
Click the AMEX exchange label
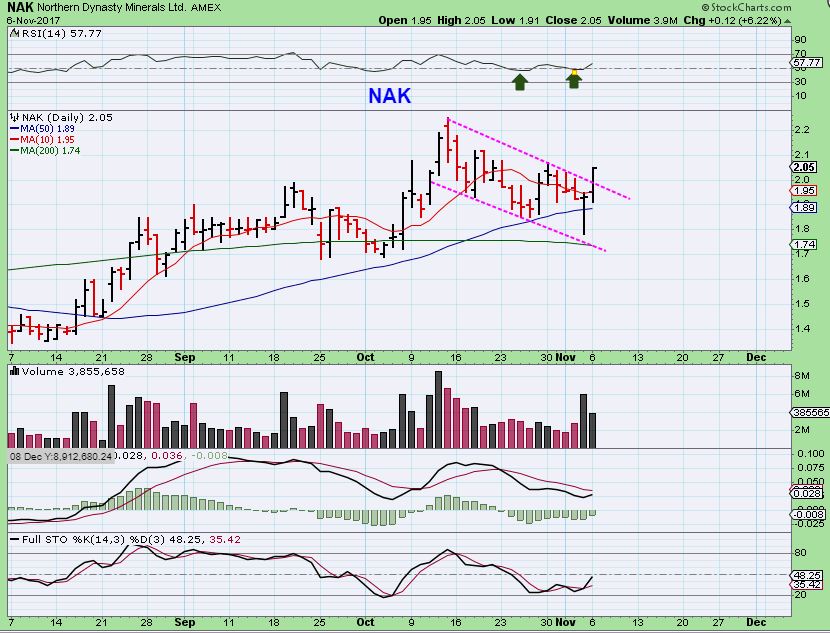click(x=206, y=8)
